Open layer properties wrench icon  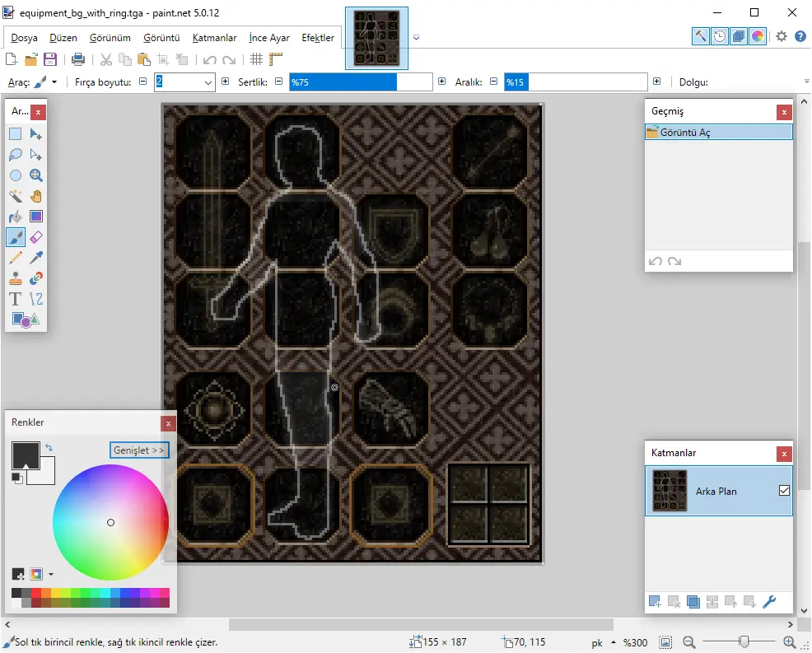click(769, 602)
